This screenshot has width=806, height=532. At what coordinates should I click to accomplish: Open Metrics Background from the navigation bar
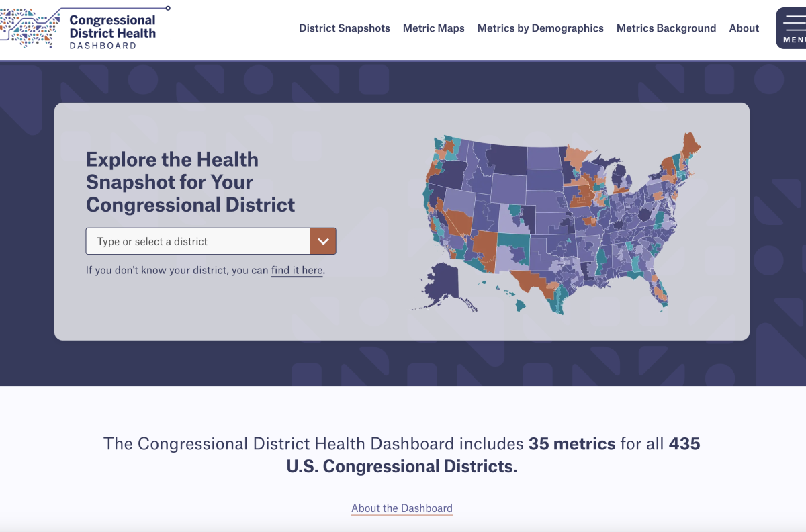click(666, 28)
